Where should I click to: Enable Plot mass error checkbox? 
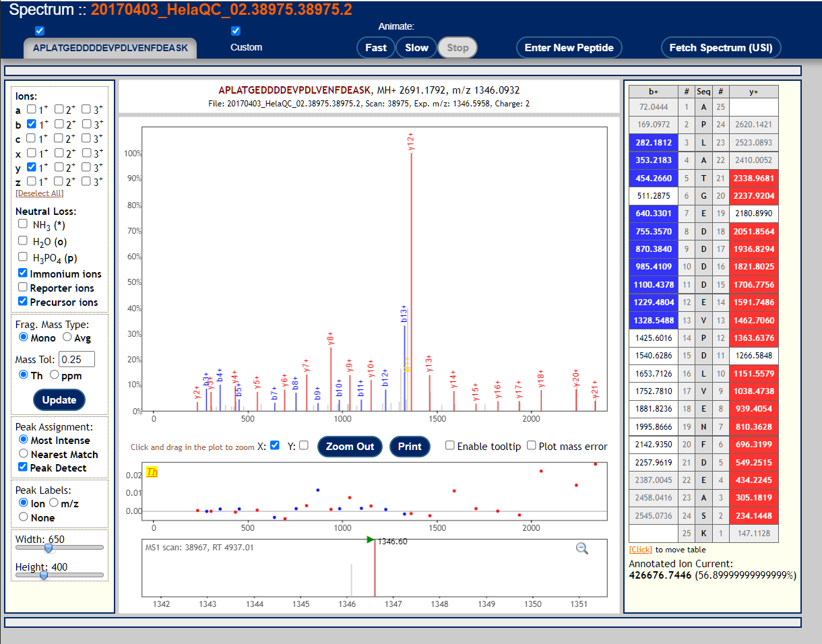click(532, 445)
